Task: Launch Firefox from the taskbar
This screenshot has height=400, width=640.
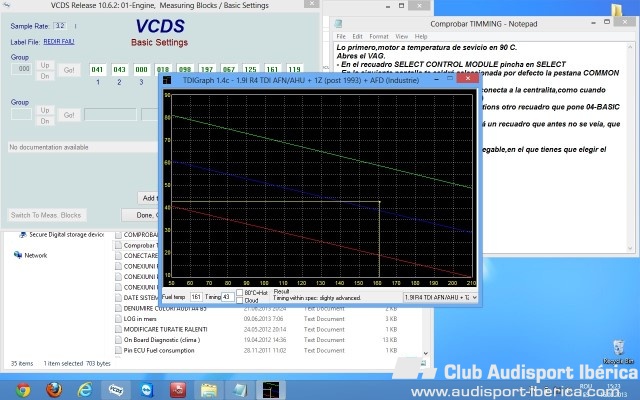Action: [54, 390]
